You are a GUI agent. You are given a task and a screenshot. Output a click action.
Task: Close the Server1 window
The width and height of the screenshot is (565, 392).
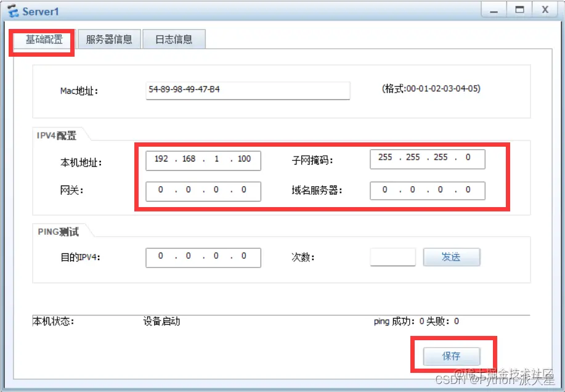click(x=545, y=10)
